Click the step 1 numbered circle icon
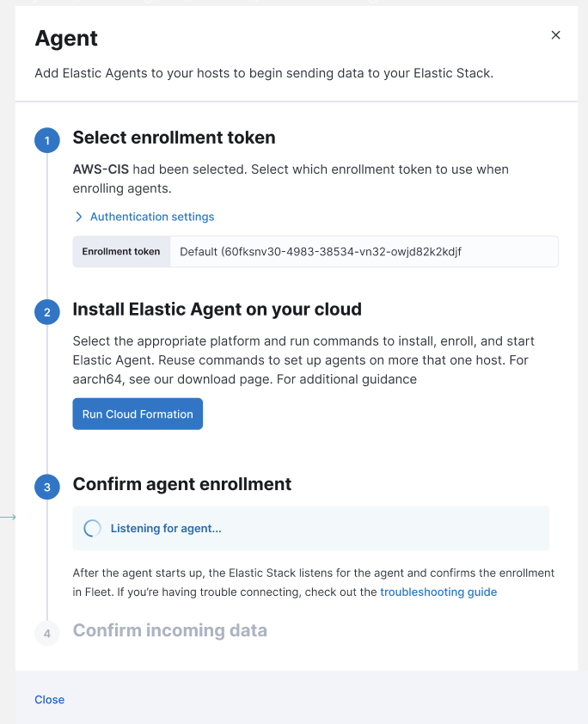588x724 pixels. [47, 140]
